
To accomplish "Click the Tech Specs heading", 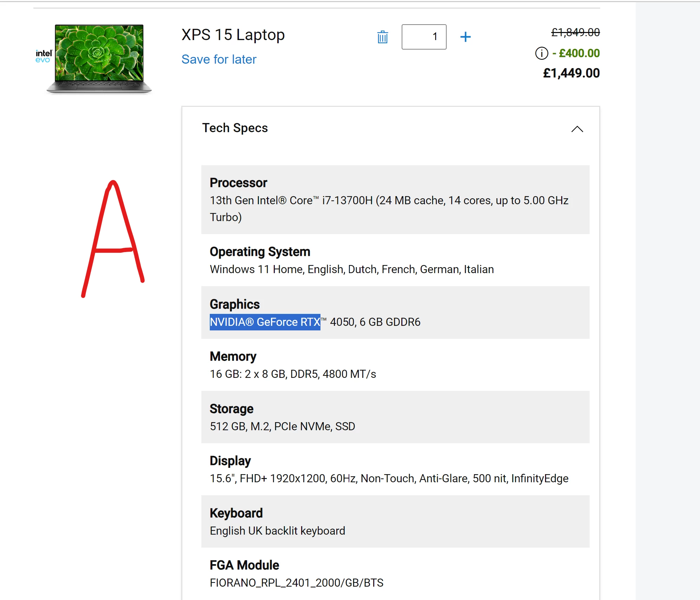I will (x=235, y=128).
